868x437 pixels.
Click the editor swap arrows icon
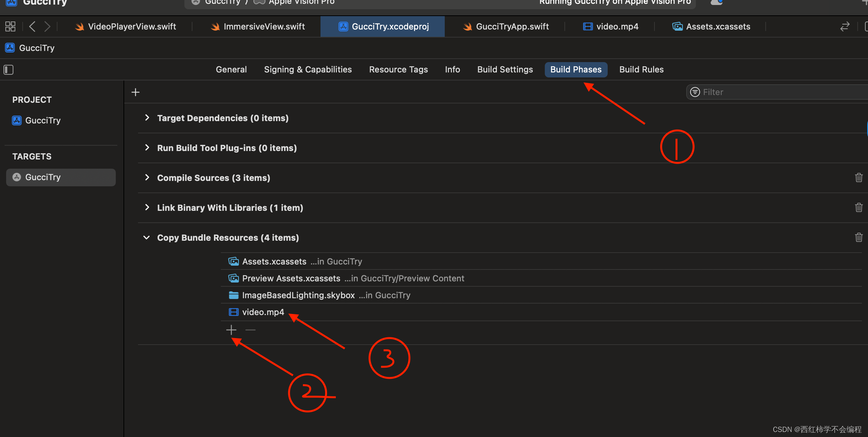pos(845,26)
